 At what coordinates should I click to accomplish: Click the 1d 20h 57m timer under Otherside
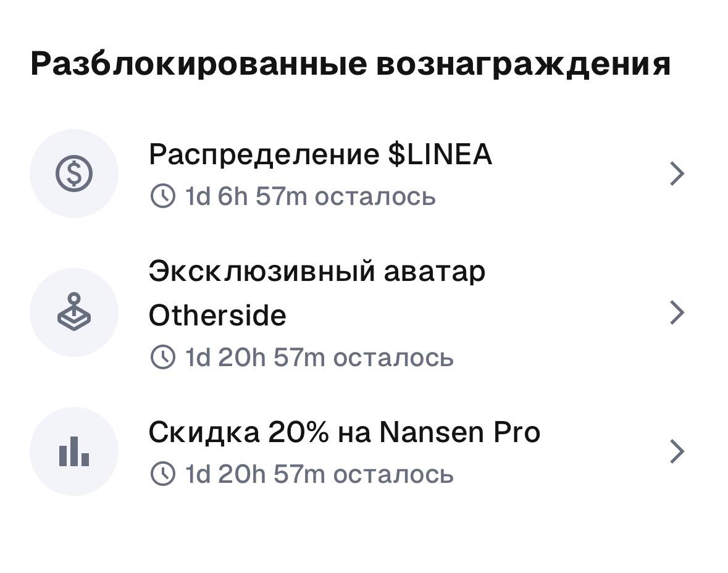(318, 357)
